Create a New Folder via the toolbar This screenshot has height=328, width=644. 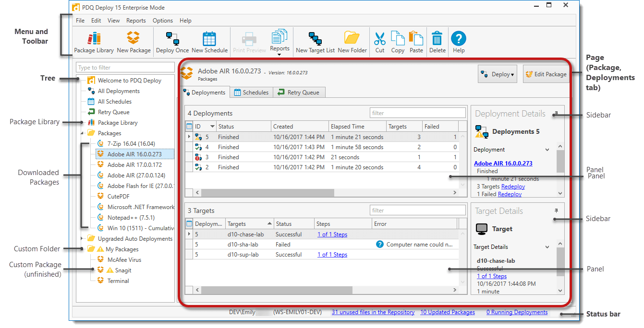click(x=352, y=42)
